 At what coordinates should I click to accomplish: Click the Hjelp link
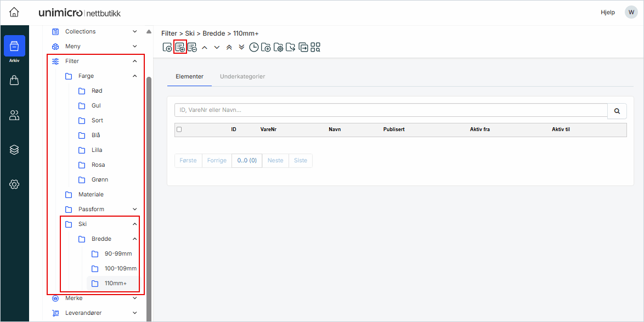pos(608,12)
